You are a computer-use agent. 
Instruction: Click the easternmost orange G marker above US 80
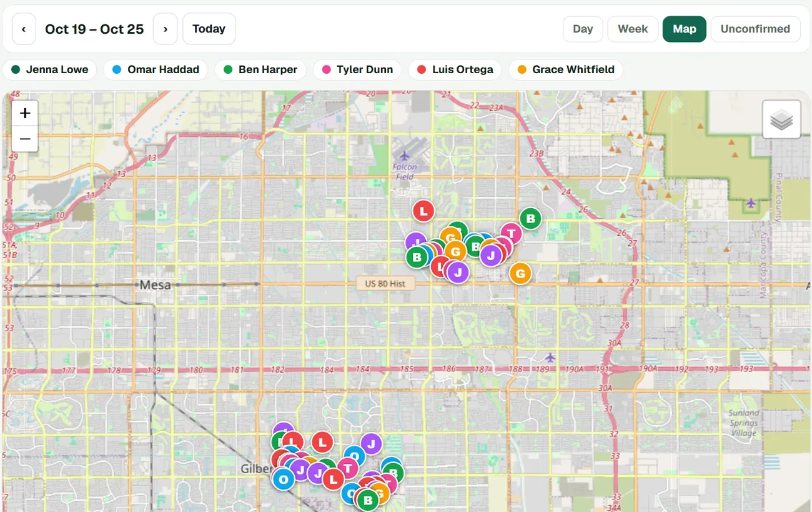coord(520,273)
